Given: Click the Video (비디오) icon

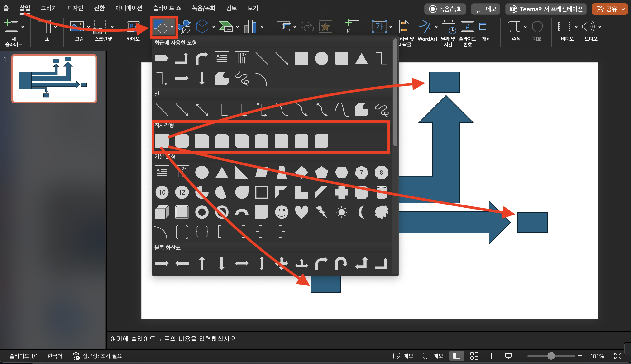Looking at the screenshot, I should [564, 27].
